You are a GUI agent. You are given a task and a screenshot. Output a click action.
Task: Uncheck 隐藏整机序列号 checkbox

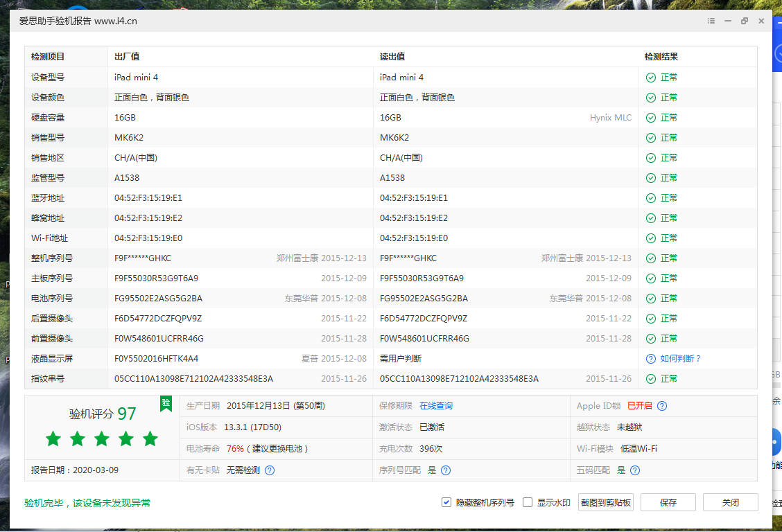(446, 502)
